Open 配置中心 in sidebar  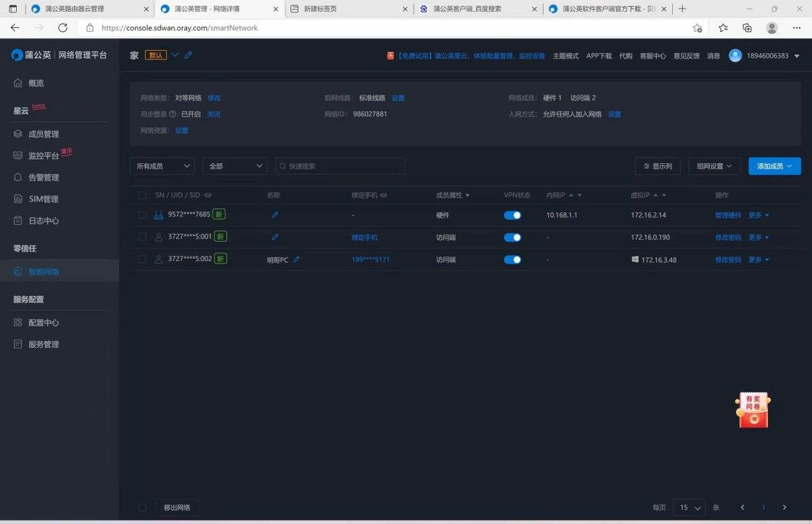pos(37,323)
